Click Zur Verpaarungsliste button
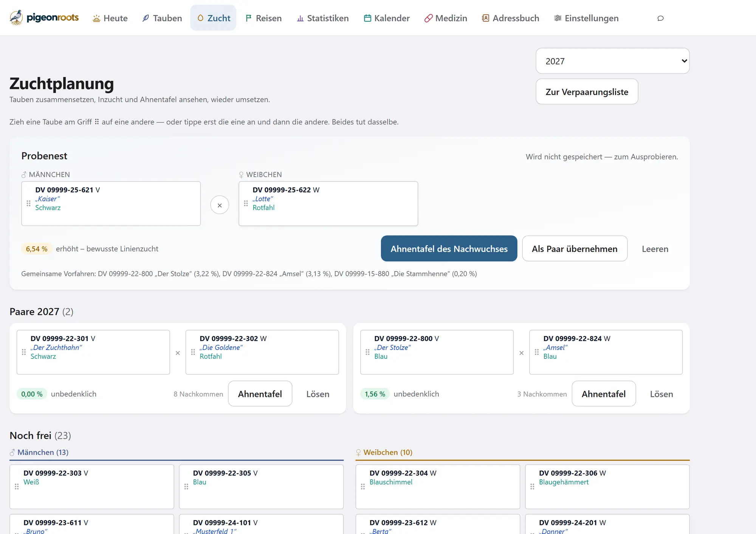Image resolution: width=756 pixels, height=534 pixels. (x=587, y=92)
